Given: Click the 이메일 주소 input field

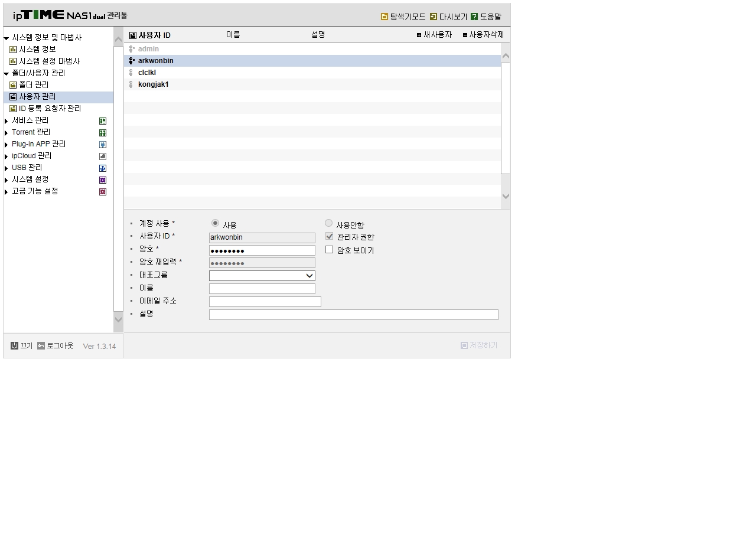Looking at the screenshot, I should (265, 302).
